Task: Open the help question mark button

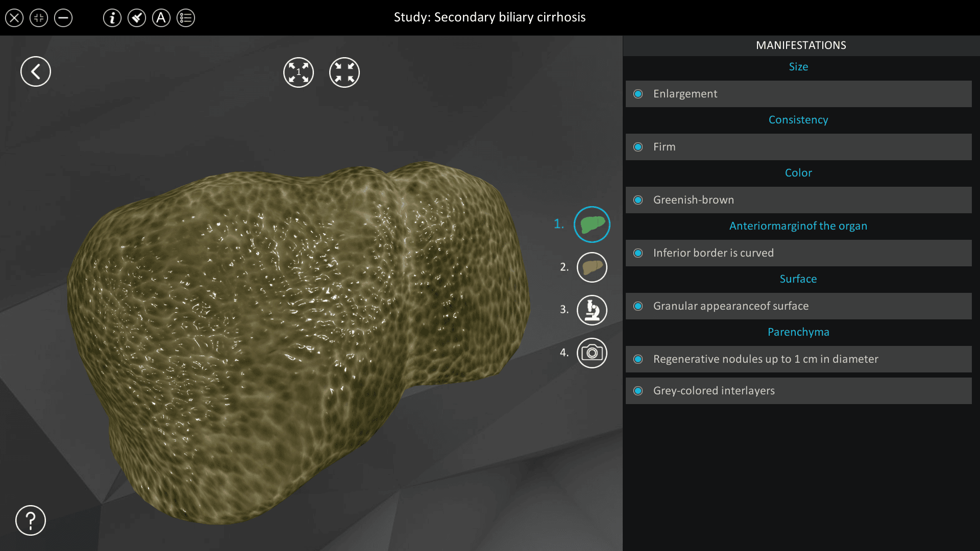Action: click(31, 520)
